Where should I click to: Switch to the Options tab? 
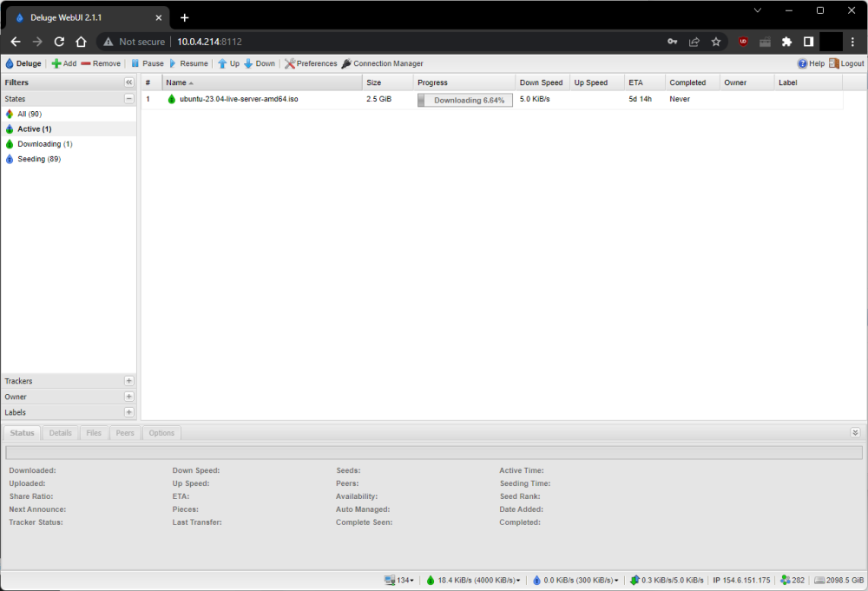click(x=161, y=433)
